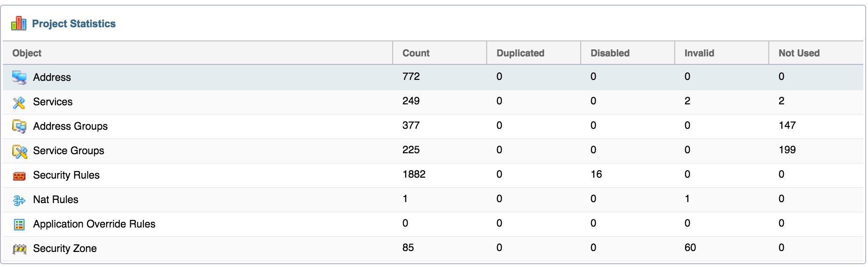Screen dimensions: 868x267
Task: Click the Security Rules firewall brick icon
Action: [x=19, y=176]
